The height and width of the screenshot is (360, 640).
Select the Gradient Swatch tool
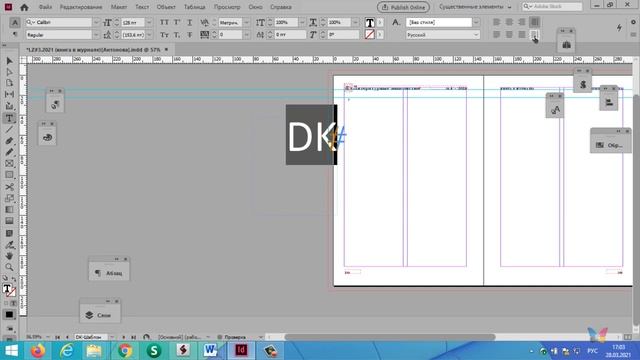click(x=9, y=210)
